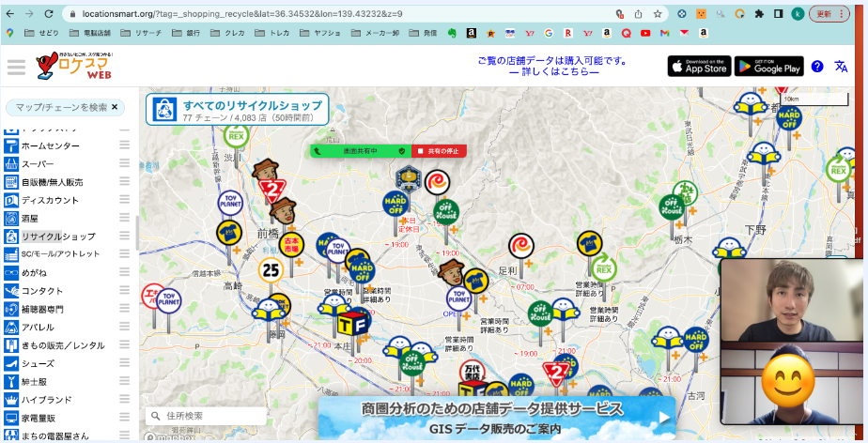Open the メーカー卸 bookmark folder
868x443 pixels.
coord(376,33)
